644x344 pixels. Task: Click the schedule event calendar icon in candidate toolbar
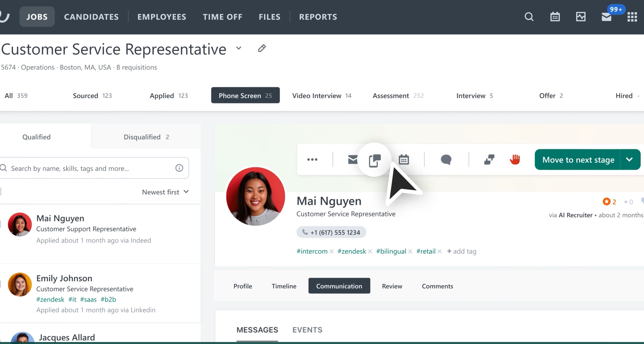click(x=404, y=160)
